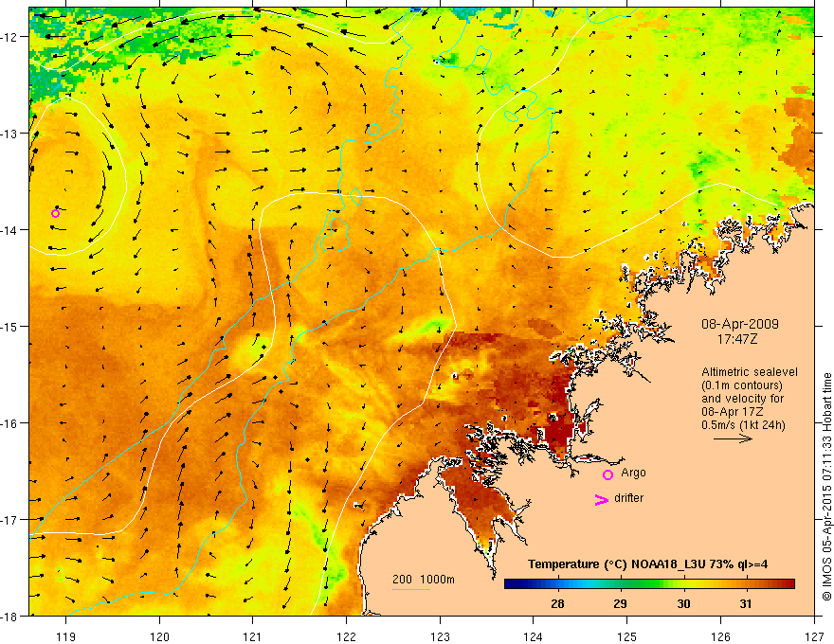Viewport: 834px width, 644px height.
Task: Click the '08-Apr-2009' date text
Action: point(740,324)
